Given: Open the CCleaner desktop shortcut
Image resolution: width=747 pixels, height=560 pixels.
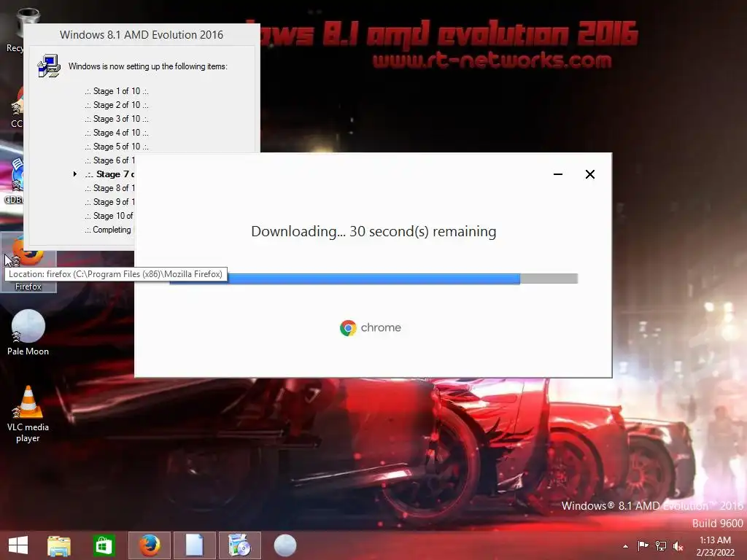Looking at the screenshot, I should (16, 108).
